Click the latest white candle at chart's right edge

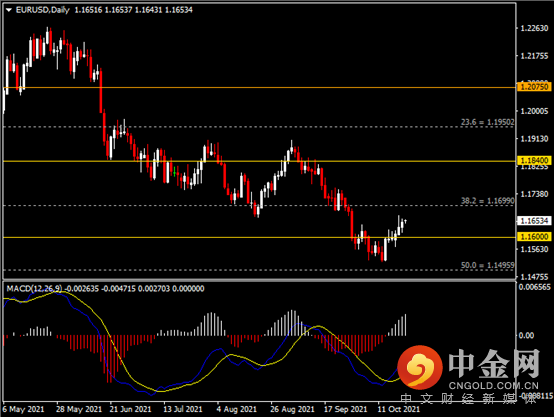pos(406,221)
